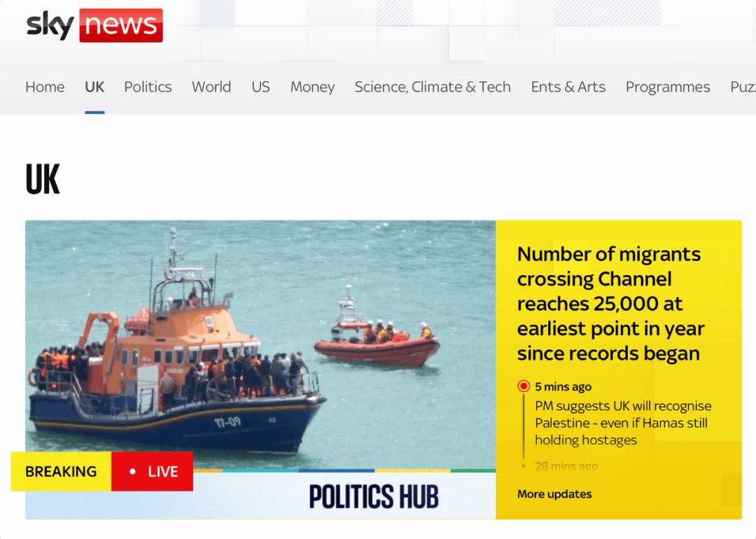Go to Ents & Arts
The width and height of the screenshot is (756, 539).
(x=568, y=87)
